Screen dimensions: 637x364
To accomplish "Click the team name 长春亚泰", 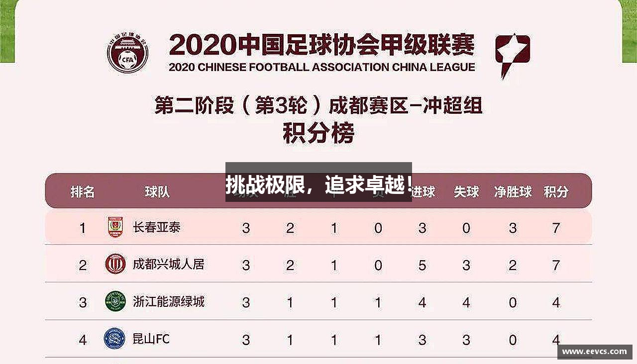I will [157, 228].
